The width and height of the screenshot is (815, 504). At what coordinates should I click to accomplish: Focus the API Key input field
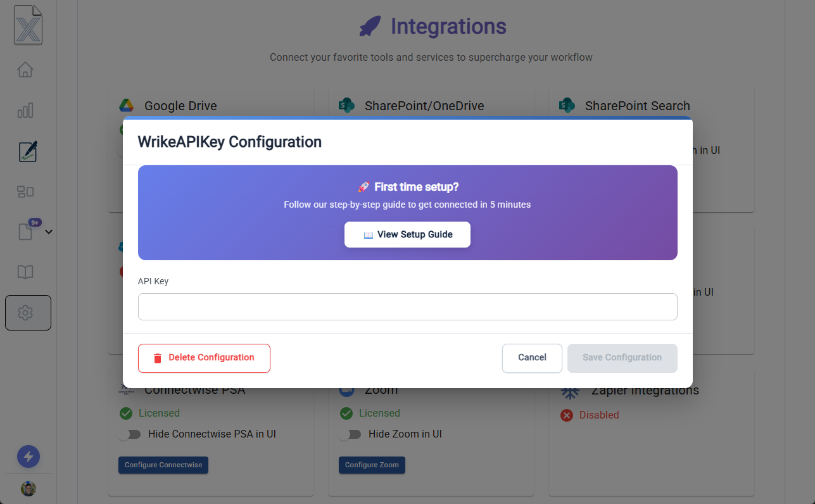[x=407, y=306]
